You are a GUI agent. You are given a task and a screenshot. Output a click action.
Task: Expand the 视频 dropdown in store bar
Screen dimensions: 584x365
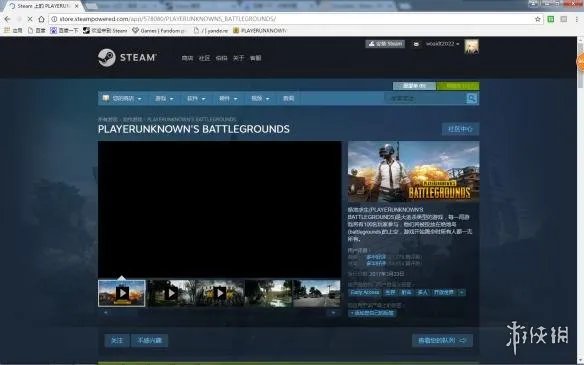coord(260,99)
